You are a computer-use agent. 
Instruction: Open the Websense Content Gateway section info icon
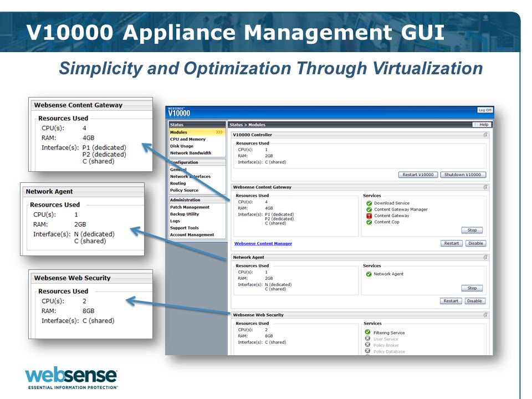coord(485,187)
